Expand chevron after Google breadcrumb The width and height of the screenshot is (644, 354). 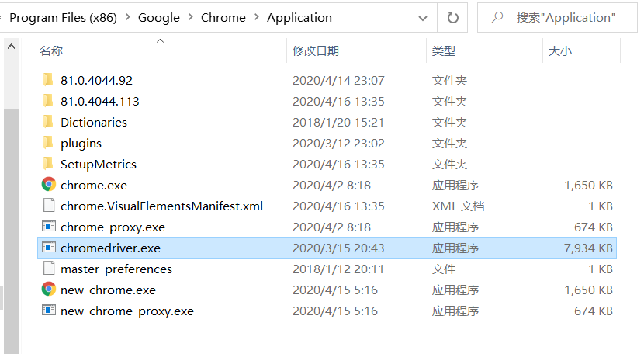click(x=191, y=17)
